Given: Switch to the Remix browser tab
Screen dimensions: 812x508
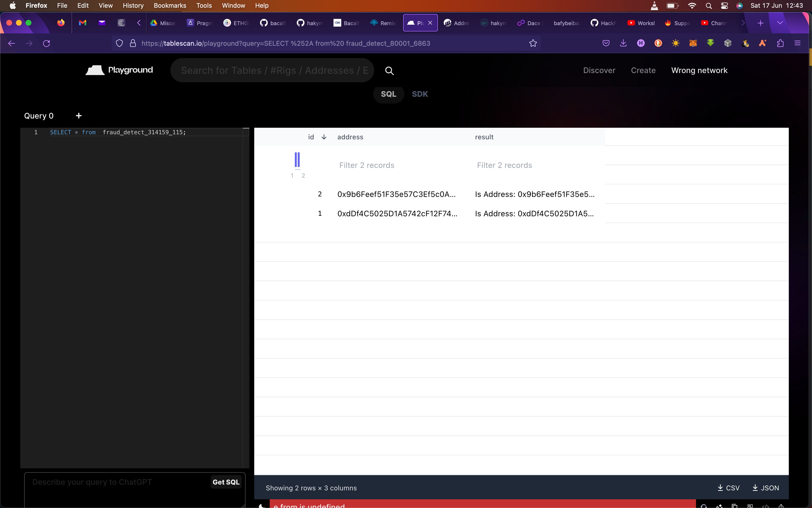Looking at the screenshot, I should [x=383, y=23].
